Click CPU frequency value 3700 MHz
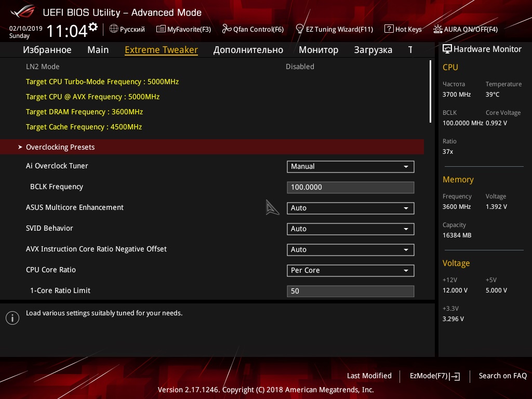Viewport: 532px width, 399px height. pyautogui.click(x=457, y=95)
